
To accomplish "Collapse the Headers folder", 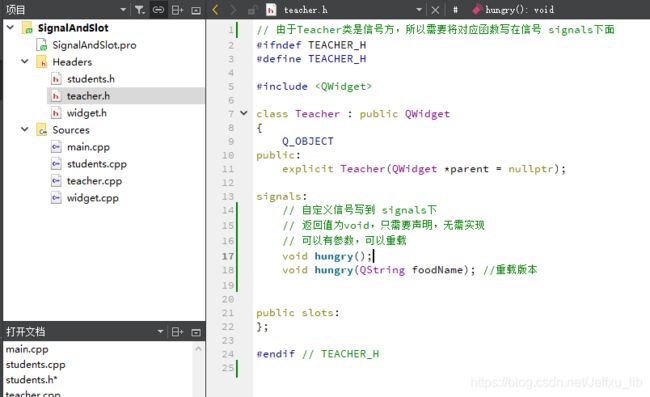I will (25, 61).
